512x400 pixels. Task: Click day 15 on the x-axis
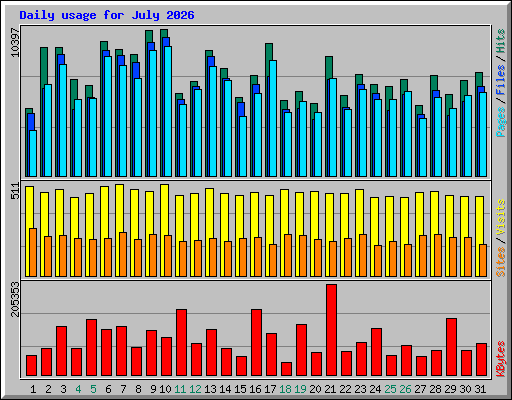(x=240, y=389)
